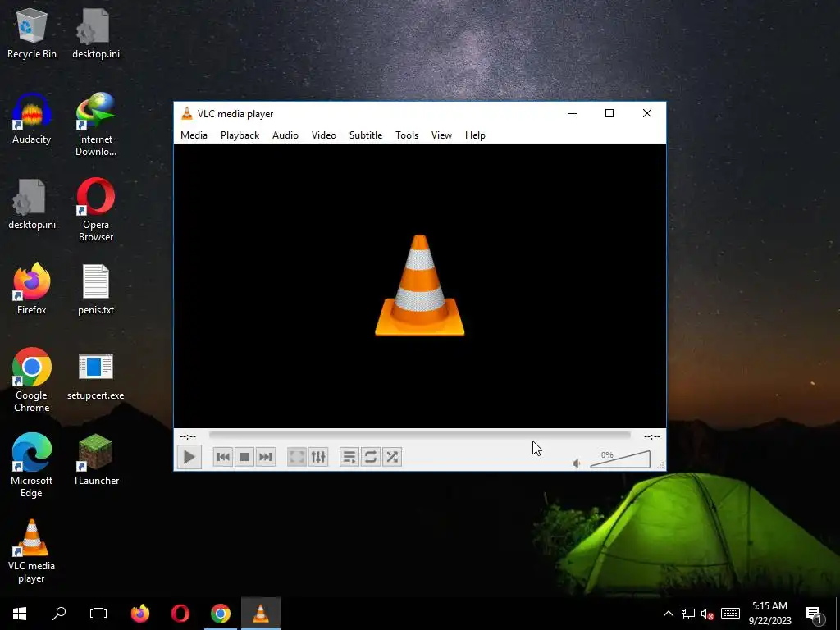The image size is (840, 630).
Task: Open clock showing 5:15 AM
Action: point(769,614)
